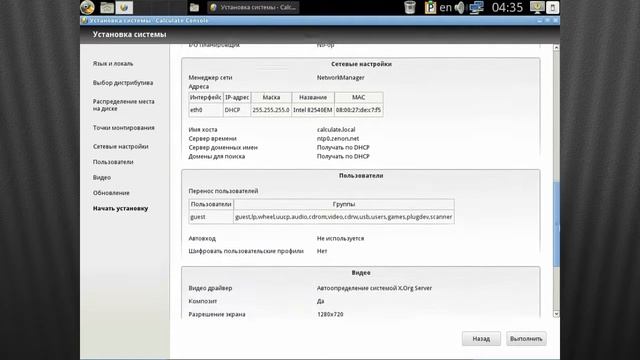Viewport: 640px width, 360px height.
Task: Select 'Начать установку' sidebar step
Action: pyautogui.click(x=120, y=209)
